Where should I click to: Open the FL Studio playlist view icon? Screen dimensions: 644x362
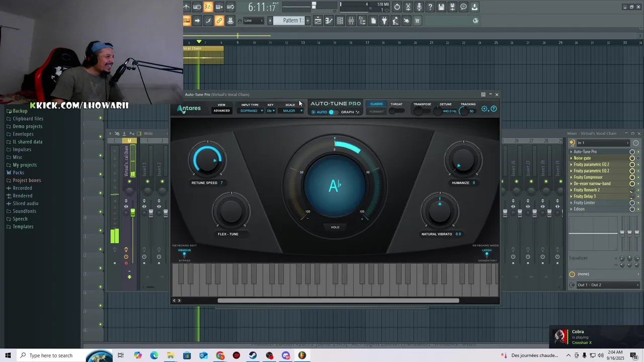[x=318, y=21]
